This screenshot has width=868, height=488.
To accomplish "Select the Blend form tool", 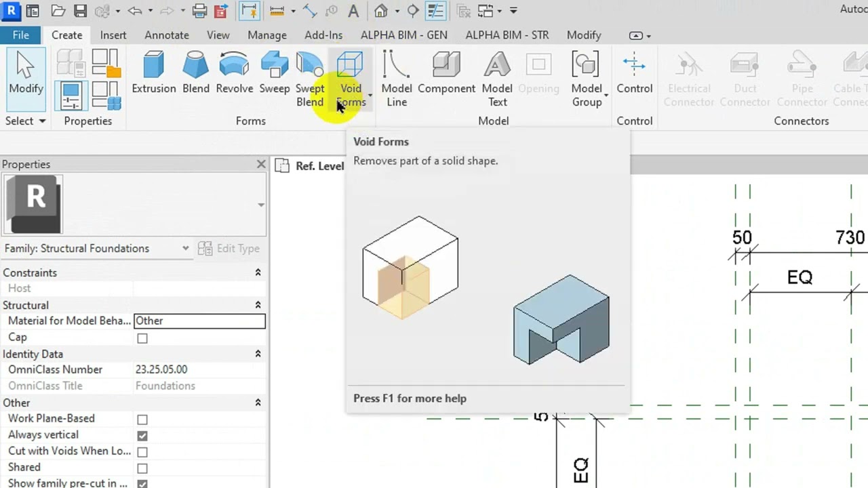I will (x=195, y=73).
